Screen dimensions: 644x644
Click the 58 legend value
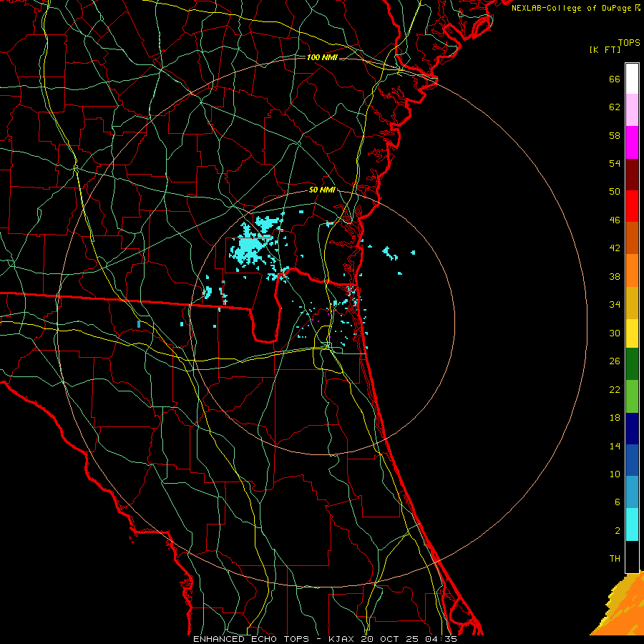615,135
